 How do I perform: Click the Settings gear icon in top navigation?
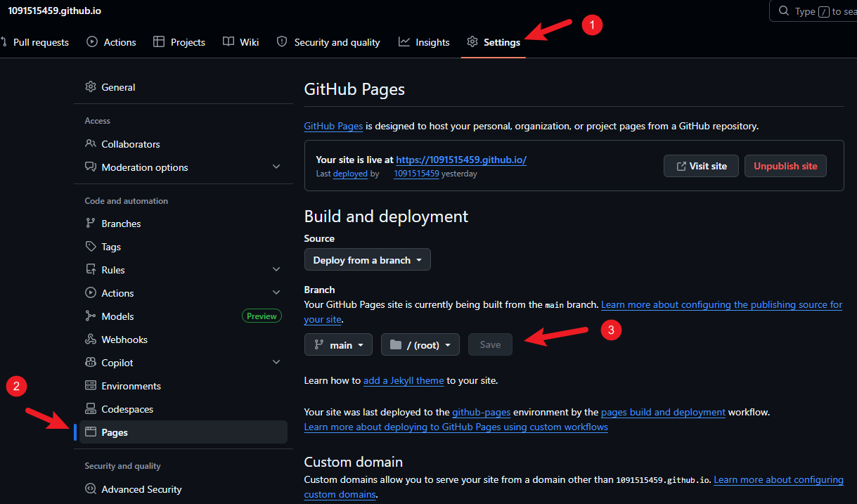[x=472, y=42]
